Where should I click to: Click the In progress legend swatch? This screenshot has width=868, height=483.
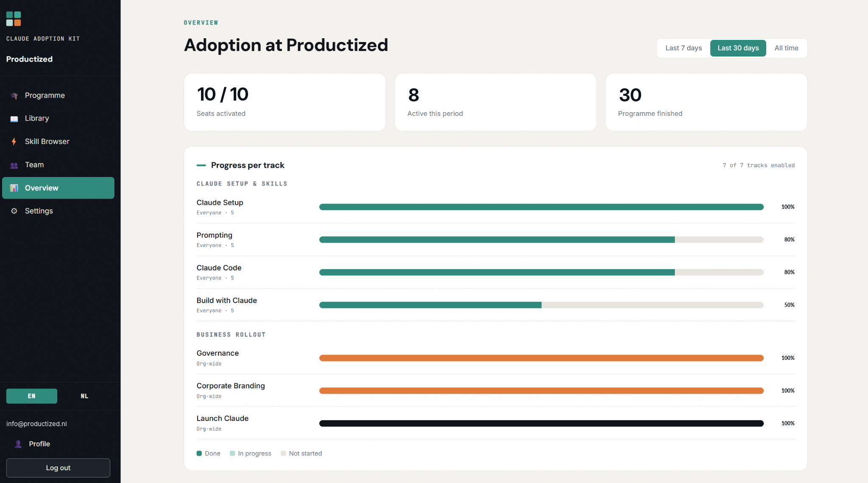point(232,453)
